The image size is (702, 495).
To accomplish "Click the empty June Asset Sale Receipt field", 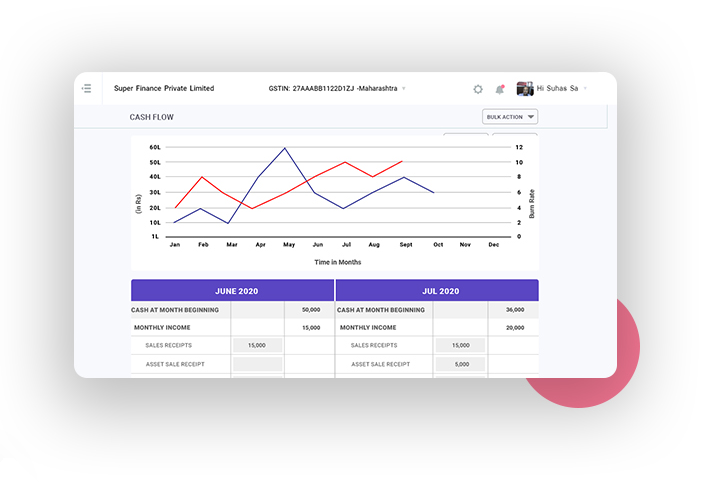I will (258, 364).
